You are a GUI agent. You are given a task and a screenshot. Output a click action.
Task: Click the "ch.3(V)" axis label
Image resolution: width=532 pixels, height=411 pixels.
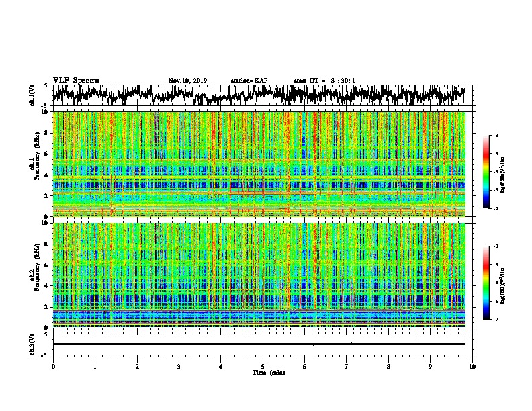[32, 345]
